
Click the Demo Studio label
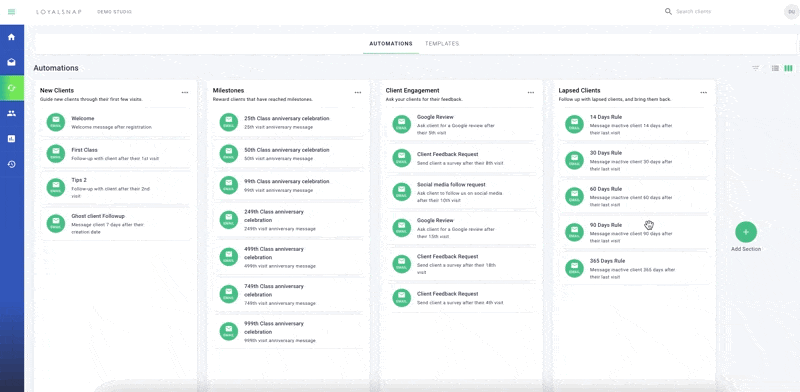[x=114, y=12]
